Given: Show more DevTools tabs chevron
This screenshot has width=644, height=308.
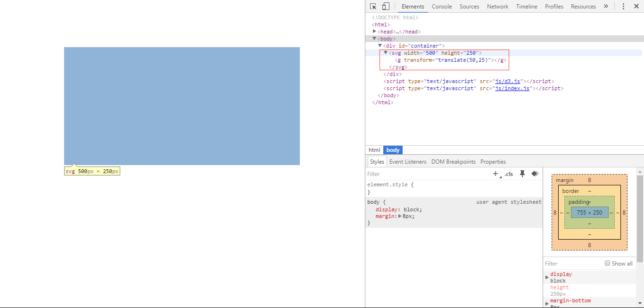Looking at the screenshot, I should pyautogui.click(x=606, y=6).
